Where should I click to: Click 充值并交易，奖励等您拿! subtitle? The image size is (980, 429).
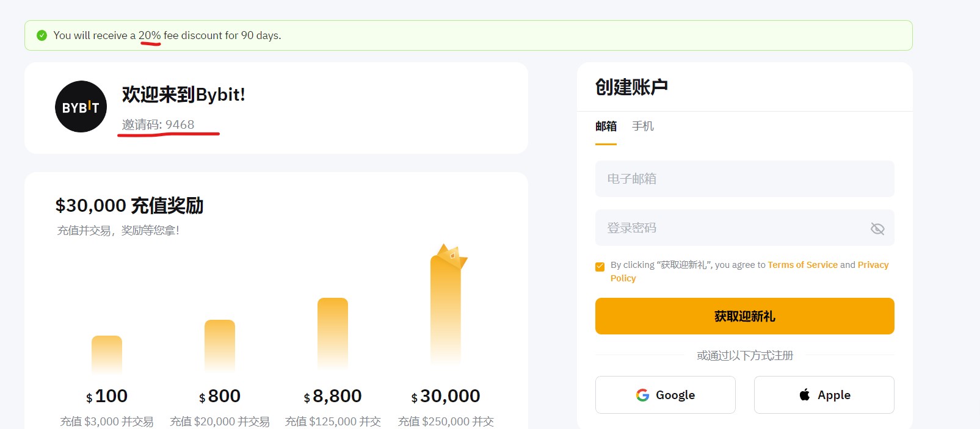point(118,231)
